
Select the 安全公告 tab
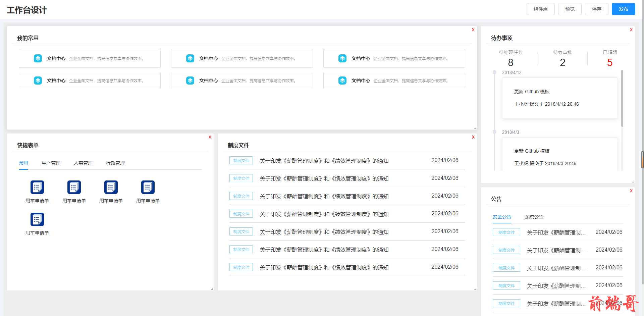[502, 217]
